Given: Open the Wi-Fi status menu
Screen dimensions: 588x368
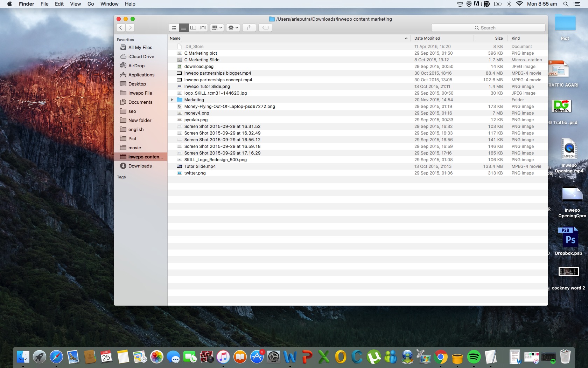Looking at the screenshot, I should (x=519, y=4).
